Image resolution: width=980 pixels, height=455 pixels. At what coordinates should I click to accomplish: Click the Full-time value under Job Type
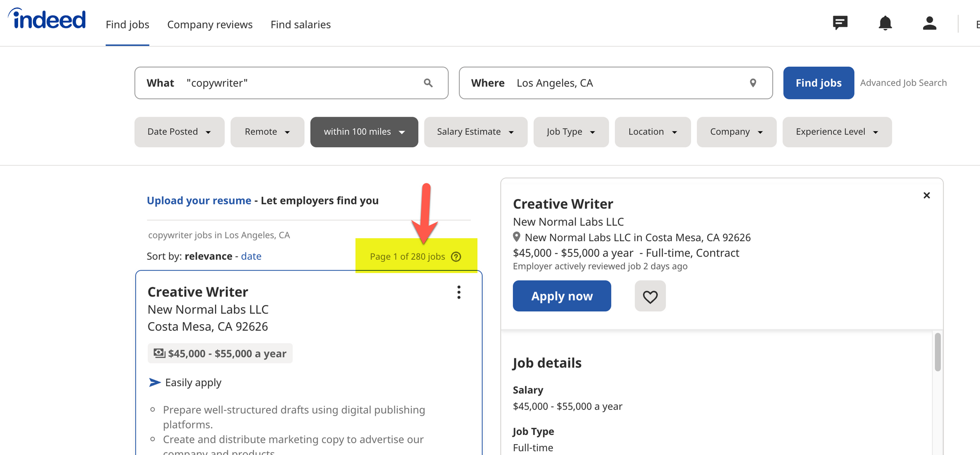(533, 448)
